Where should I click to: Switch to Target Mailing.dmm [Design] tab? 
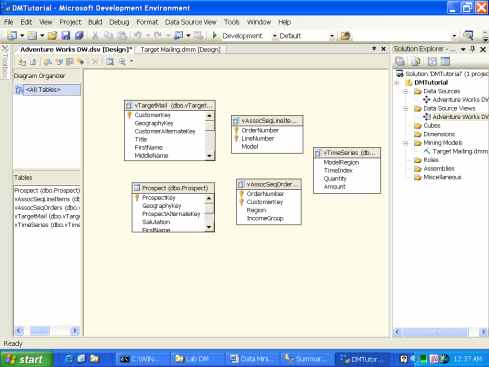coord(180,50)
